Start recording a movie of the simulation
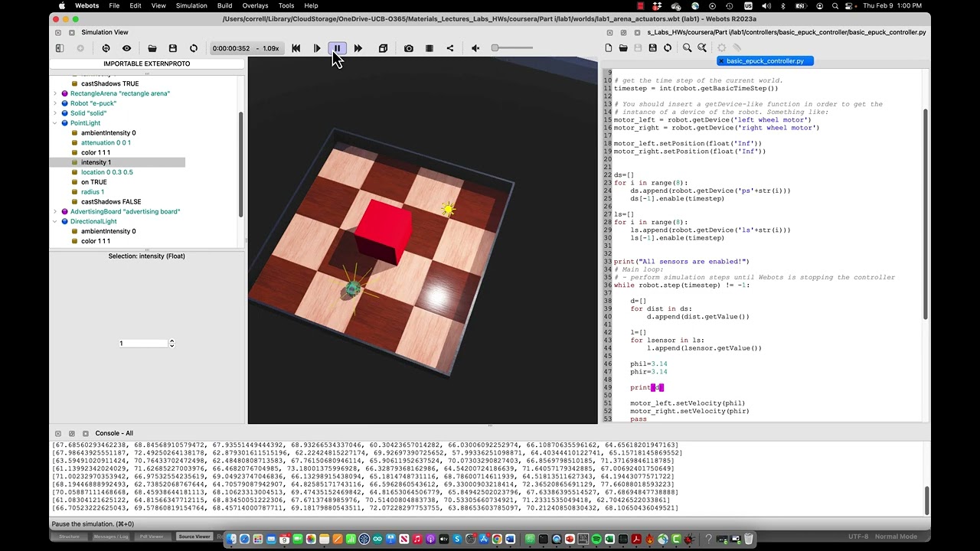Viewport: 980px width, 551px height. (x=430, y=48)
